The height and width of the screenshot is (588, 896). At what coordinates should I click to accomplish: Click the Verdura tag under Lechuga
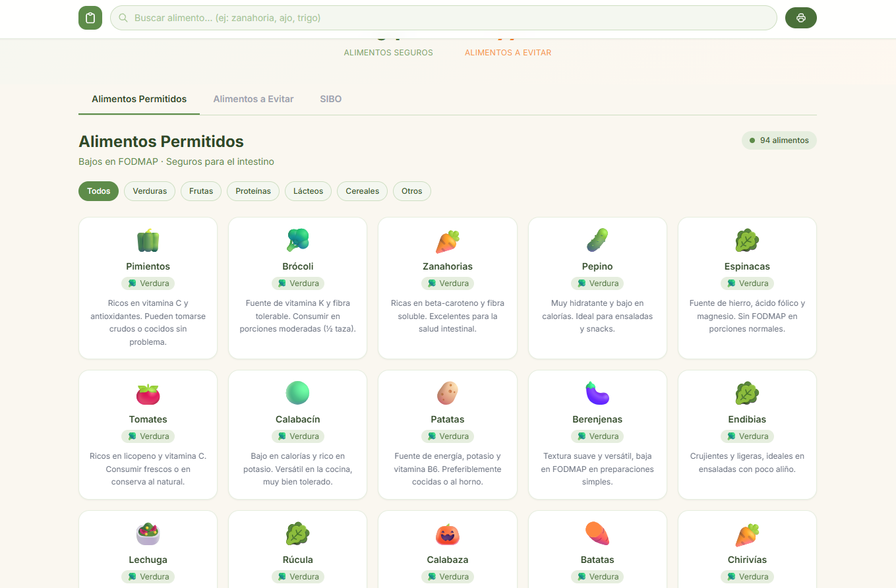pos(148,577)
